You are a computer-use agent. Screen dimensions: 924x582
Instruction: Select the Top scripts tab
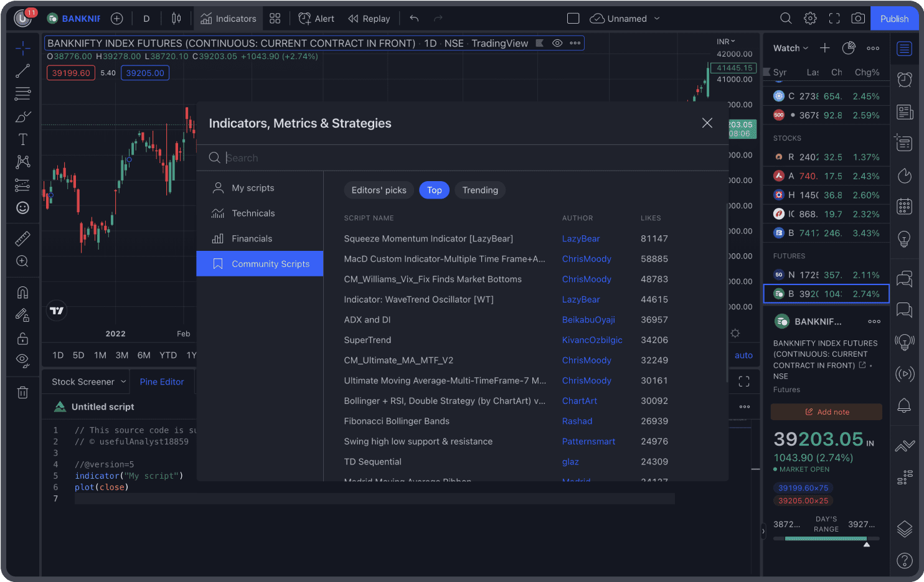pyautogui.click(x=434, y=190)
